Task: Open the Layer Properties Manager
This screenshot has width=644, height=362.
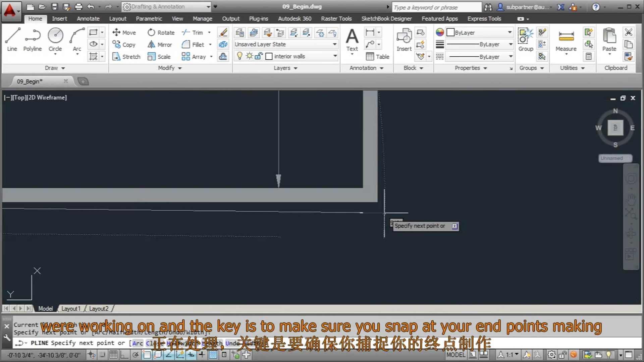Action: tap(239, 33)
